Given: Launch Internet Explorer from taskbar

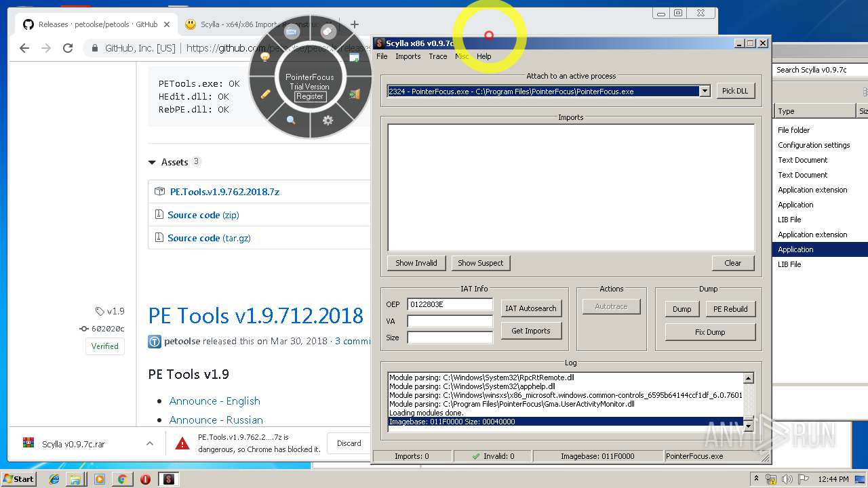Looking at the screenshot, I should point(54,479).
